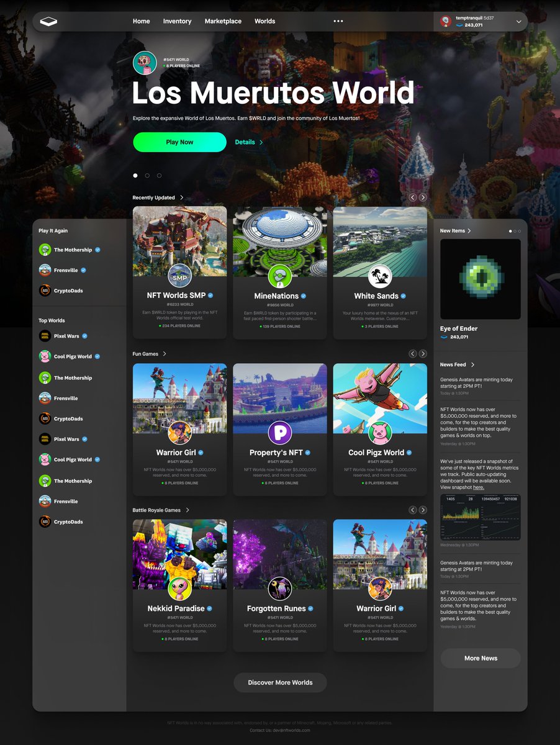Click the WRLD token icon beside 243,071 in navbar

click(459, 25)
